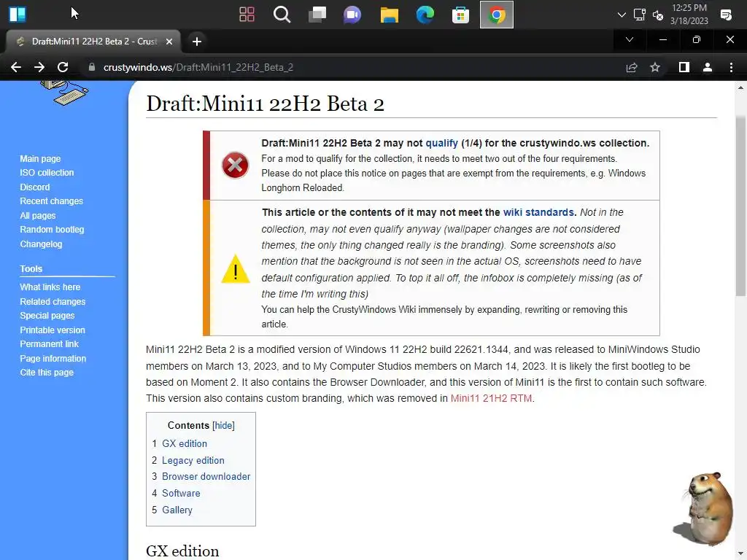The width and height of the screenshot is (747, 560).
Task: Launch Microsoft Edge from the taskbar
Action: (x=425, y=15)
